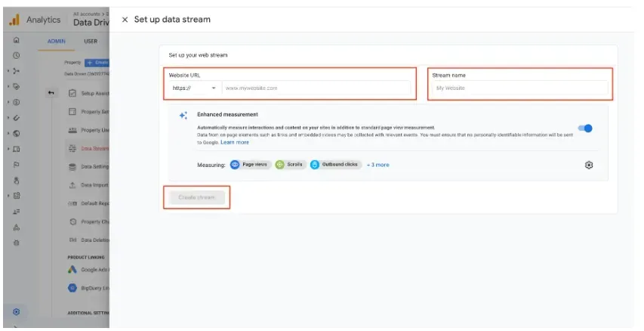Viewport: 644px width, 331px height.
Task: Open the tags icon in sidebar
Action: [x=17, y=87]
